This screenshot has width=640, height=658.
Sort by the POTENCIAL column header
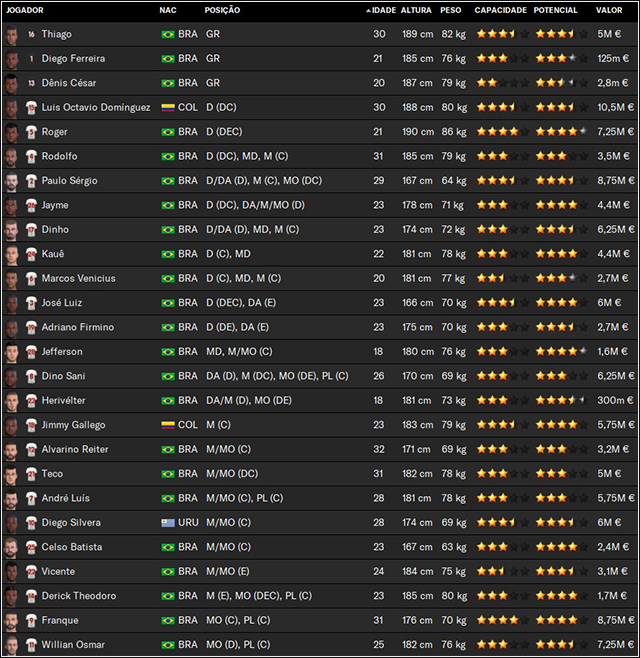(555, 10)
